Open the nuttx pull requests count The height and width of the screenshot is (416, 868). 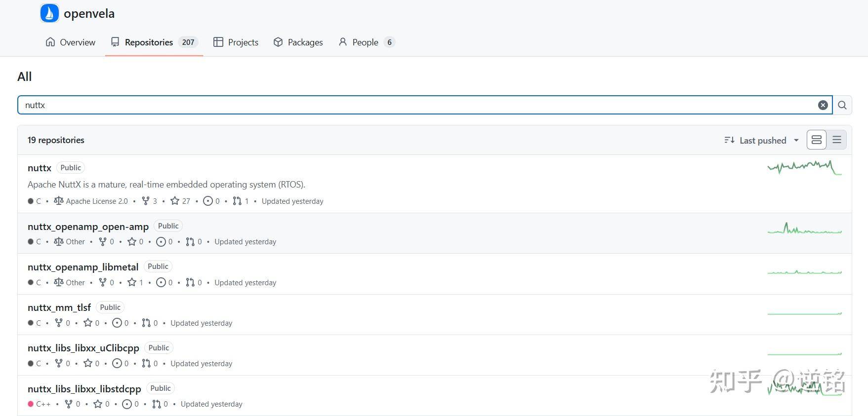tap(241, 201)
